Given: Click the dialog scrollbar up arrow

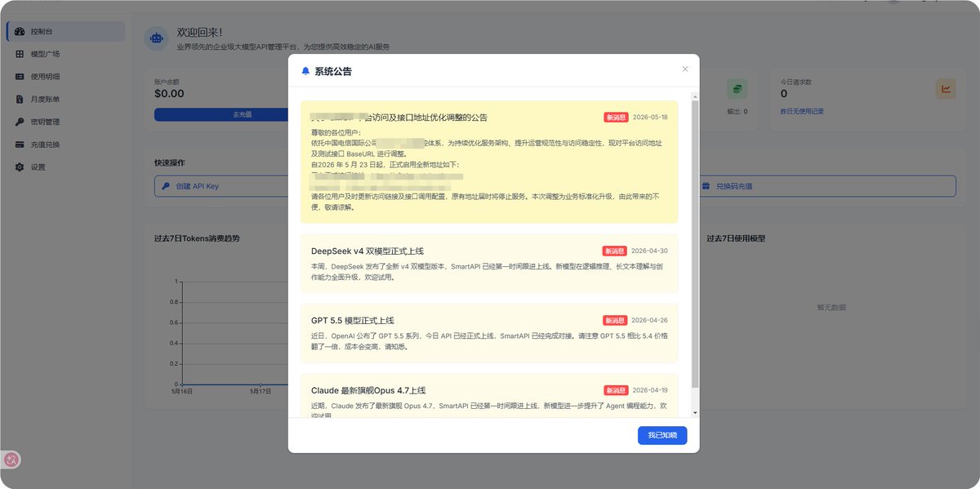Looking at the screenshot, I should pos(695,96).
